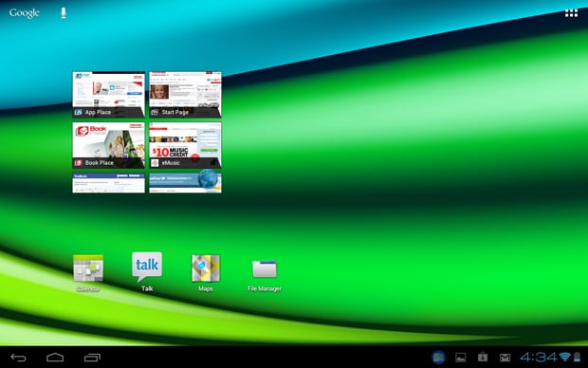Screen dimensions: 588x368
Task: Open File Manager
Action: [x=265, y=275]
